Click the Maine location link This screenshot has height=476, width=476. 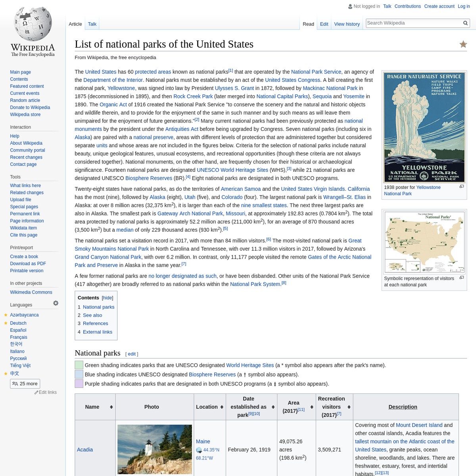pyautogui.click(x=203, y=441)
